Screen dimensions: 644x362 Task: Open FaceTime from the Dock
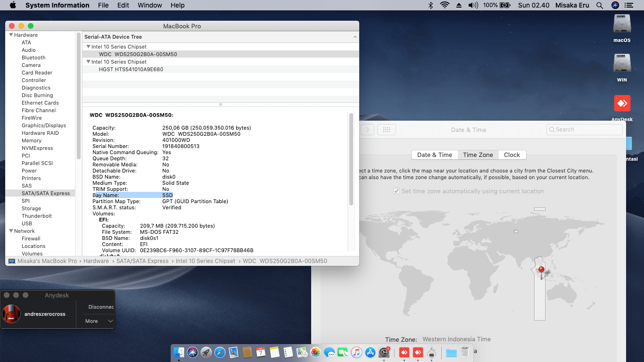343,352
